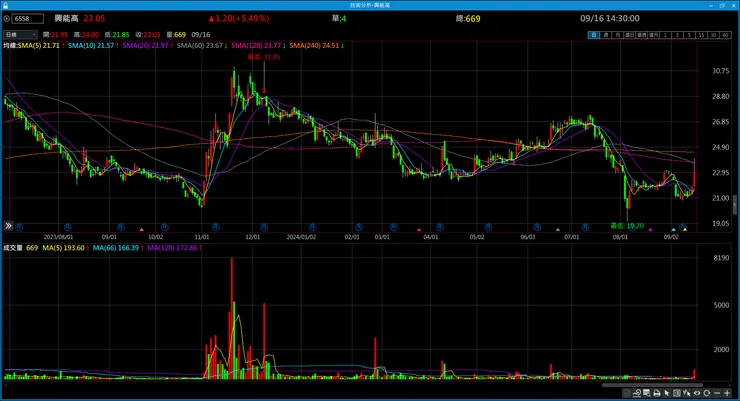Click the SMA(60) 23.67 indicator label
740x401 pixels.
pyautogui.click(x=200, y=46)
